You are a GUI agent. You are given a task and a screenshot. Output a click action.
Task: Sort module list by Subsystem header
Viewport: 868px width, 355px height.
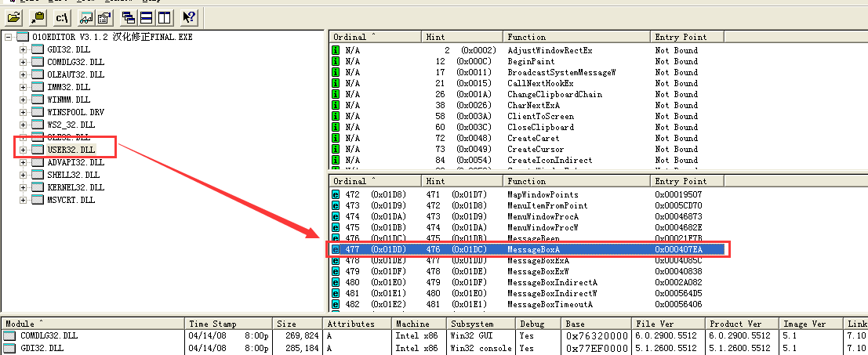pos(481,324)
